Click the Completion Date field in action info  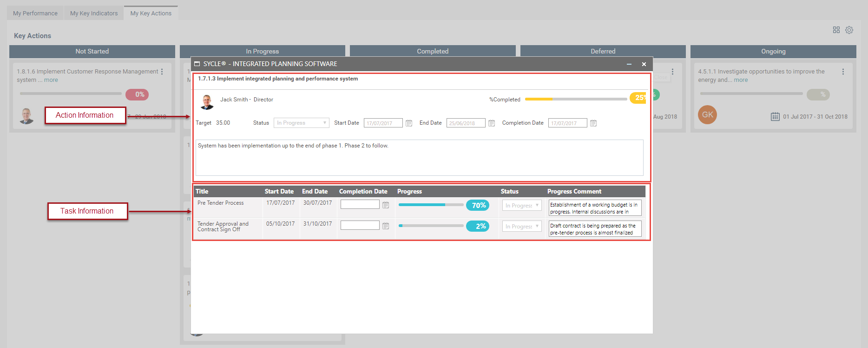coord(567,123)
